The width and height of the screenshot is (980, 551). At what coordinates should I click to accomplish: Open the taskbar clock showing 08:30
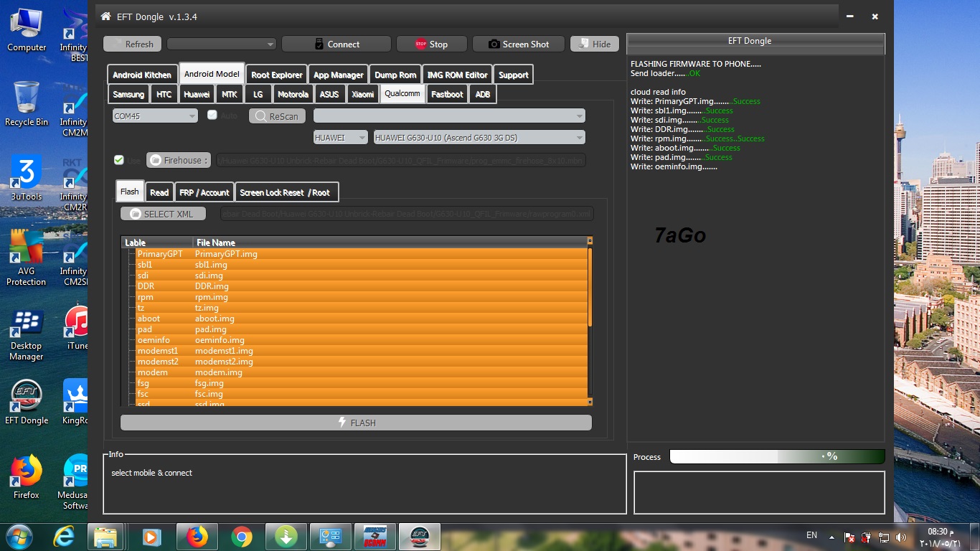pos(941,537)
